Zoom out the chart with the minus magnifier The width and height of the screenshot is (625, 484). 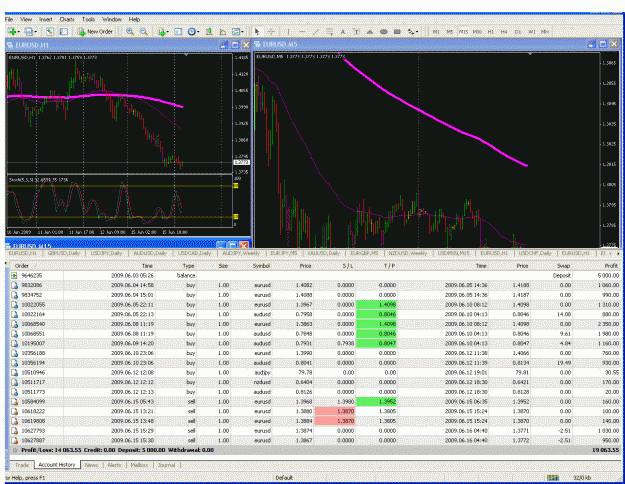point(143,31)
